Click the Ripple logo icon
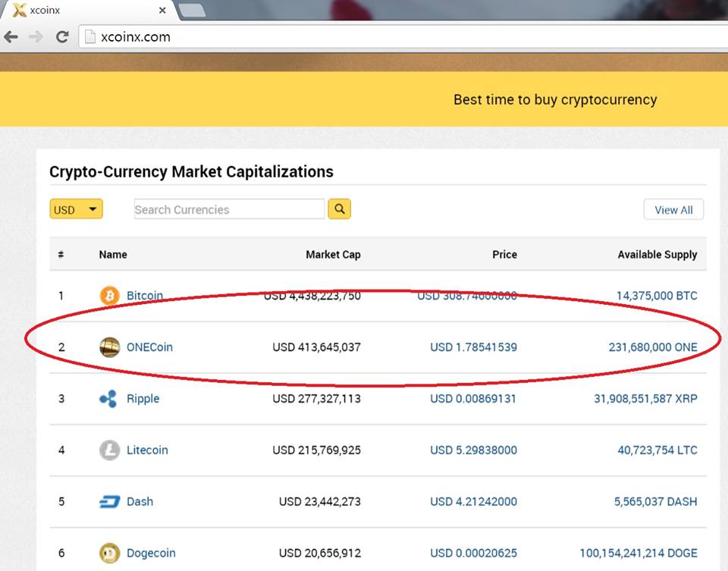 [108, 399]
